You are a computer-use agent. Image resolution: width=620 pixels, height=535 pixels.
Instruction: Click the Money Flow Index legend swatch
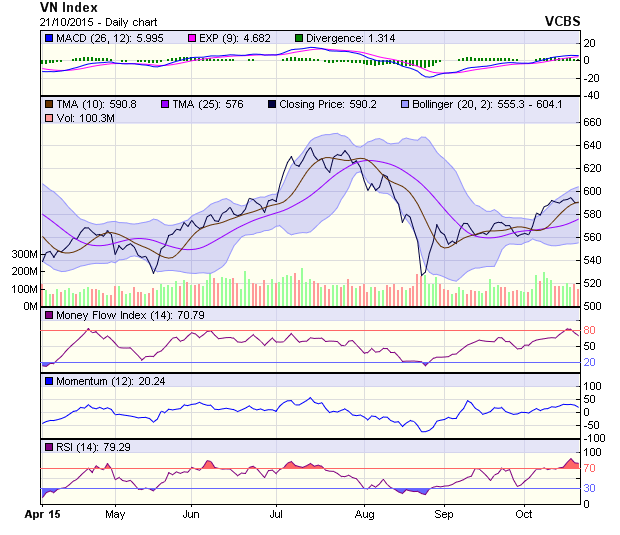pos(48,316)
